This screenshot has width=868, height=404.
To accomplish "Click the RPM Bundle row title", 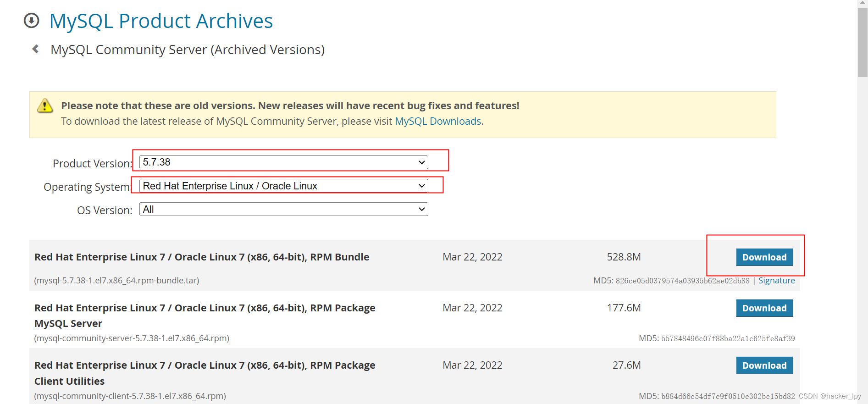I will 202,257.
